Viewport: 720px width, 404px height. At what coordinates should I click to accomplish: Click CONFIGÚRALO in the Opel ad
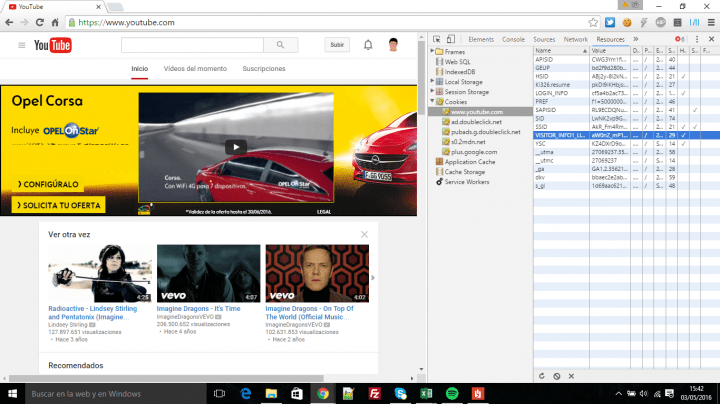(48, 184)
